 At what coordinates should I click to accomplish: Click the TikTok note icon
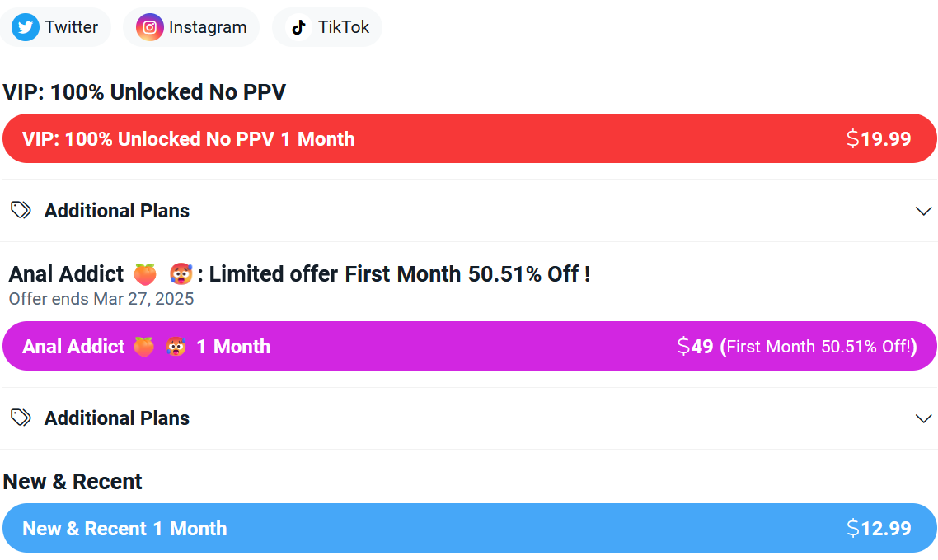click(298, 27)
